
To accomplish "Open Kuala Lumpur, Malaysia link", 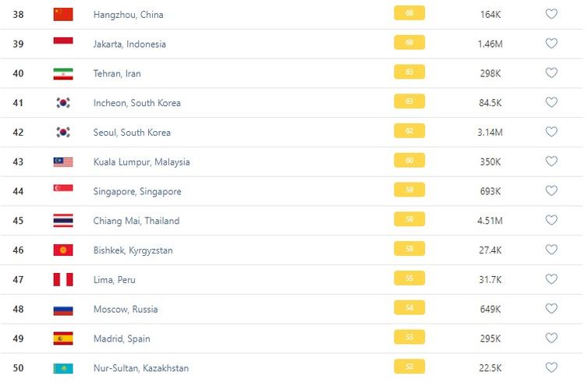I will tap(141, 162).
